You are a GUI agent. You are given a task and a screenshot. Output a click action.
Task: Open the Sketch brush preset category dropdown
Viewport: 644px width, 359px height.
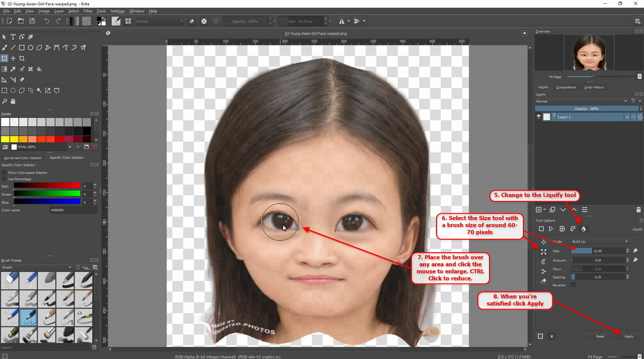[x=37, y=267]
